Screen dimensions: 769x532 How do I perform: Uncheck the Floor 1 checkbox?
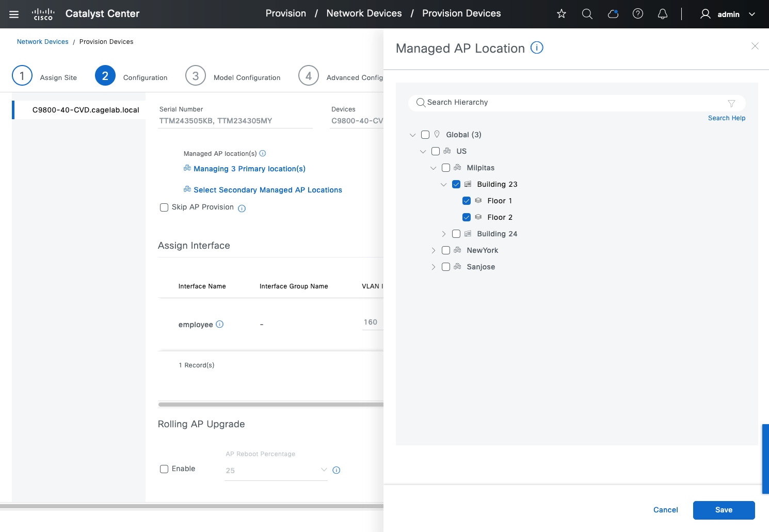[467, 201]
